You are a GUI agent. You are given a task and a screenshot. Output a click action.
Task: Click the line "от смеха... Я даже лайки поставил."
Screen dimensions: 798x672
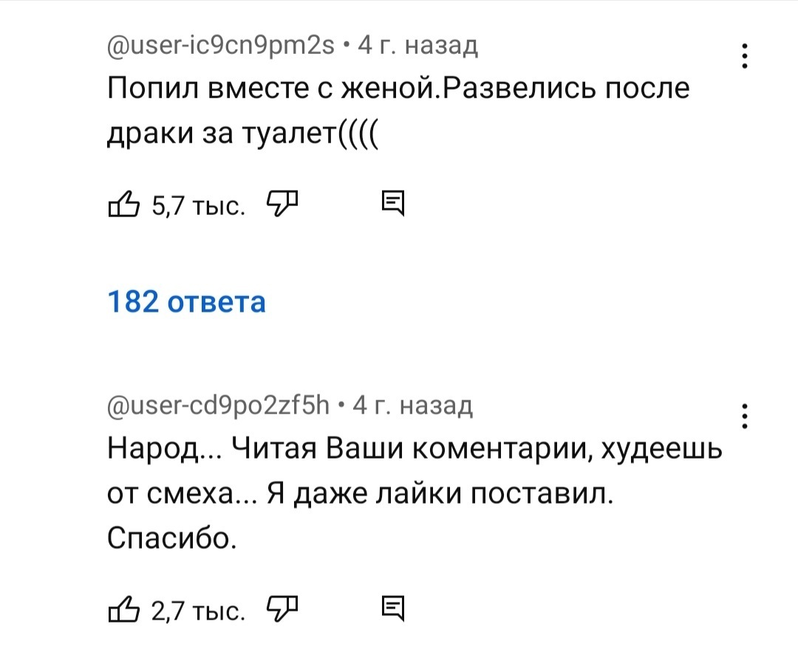click(x=361, y=493)
